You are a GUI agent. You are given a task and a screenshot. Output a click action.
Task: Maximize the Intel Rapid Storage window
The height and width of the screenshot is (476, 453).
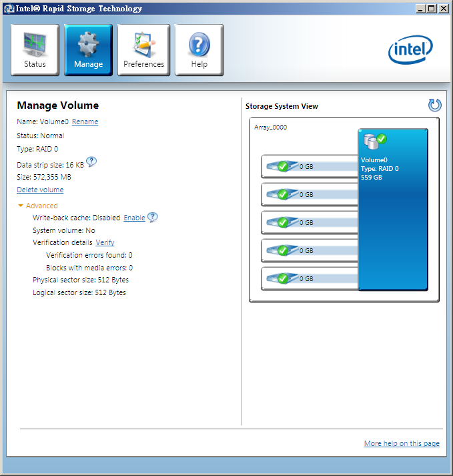click(x=432, y=9)
